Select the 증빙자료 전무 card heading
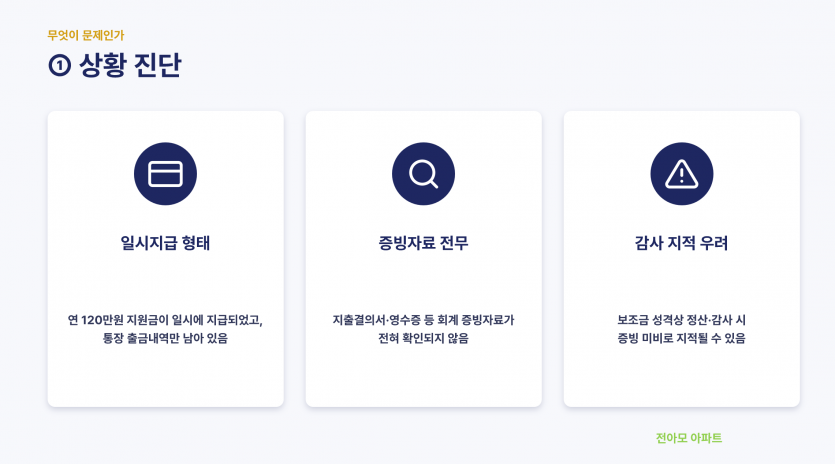Screen dimensions: 835x464 [x=423, y=243]
